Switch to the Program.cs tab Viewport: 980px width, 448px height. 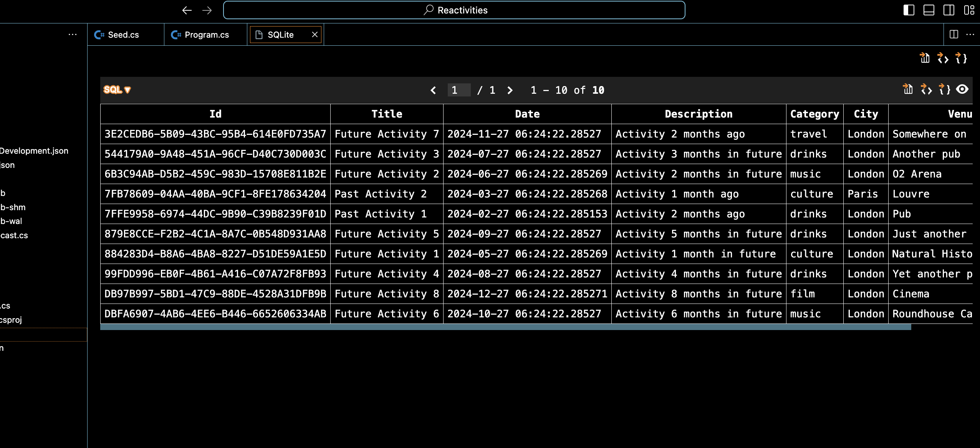(x=206, y=35)
